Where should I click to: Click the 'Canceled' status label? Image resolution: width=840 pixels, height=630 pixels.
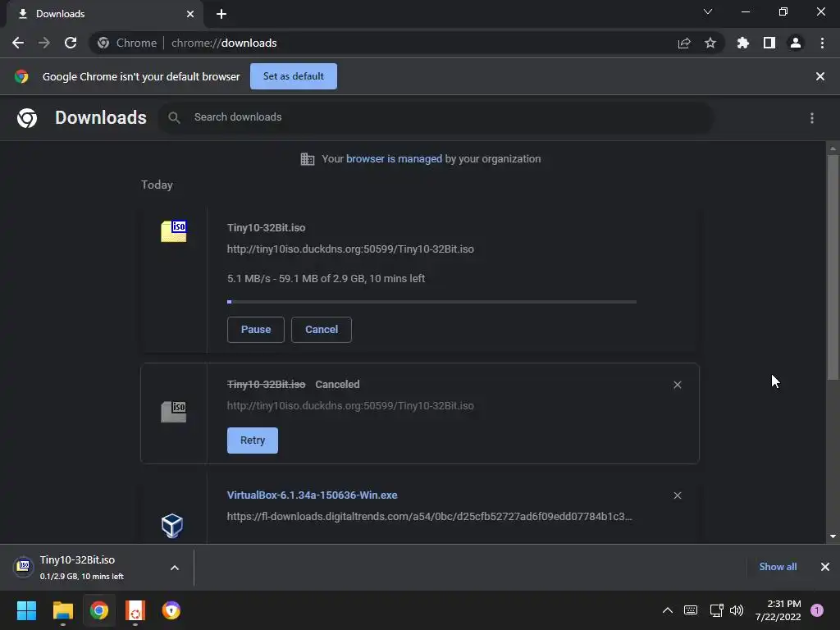coord(337,384)
